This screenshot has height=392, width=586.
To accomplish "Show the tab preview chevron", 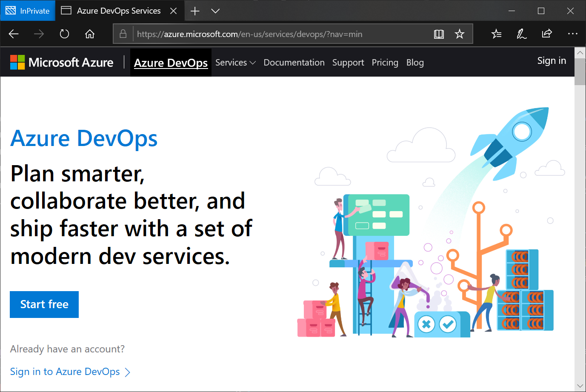I will point(215,11).
